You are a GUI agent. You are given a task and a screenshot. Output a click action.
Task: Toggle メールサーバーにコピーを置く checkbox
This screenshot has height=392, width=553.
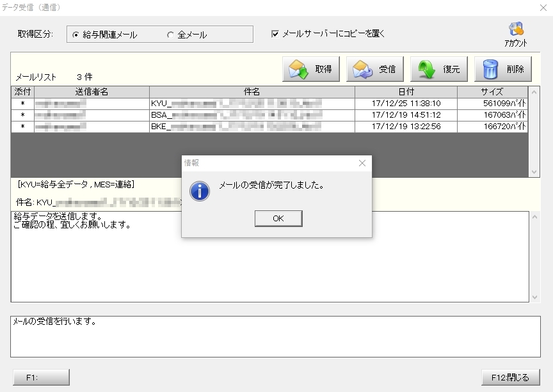pyautogui.click(x=328, y=34)
